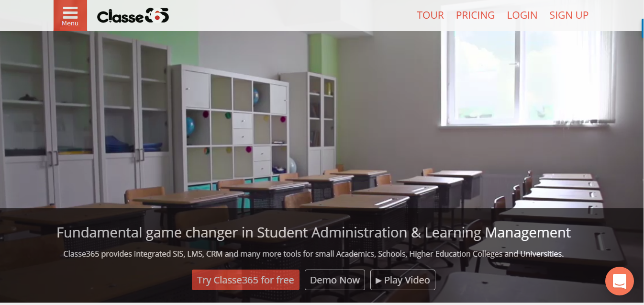Open the red hamburger Menu button
Viewport: 644px width, 305px height.
click(70, 15)
